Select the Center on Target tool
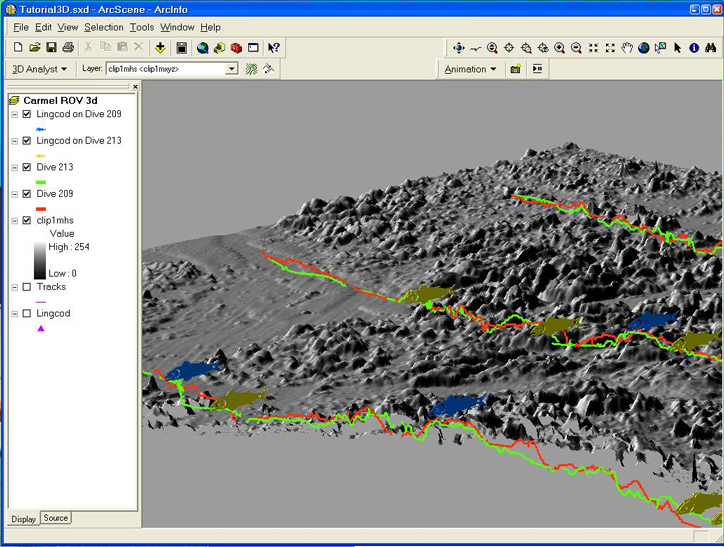 click(509, 48)
